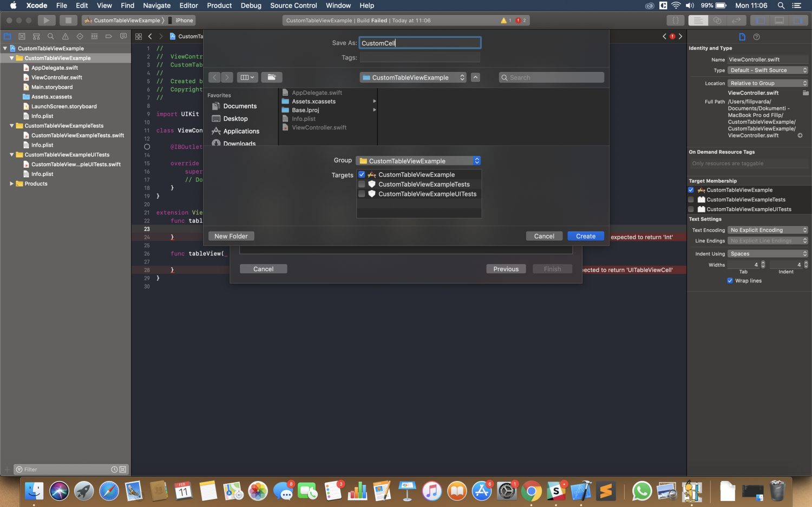Select the assistant editor button

point(717,20)
